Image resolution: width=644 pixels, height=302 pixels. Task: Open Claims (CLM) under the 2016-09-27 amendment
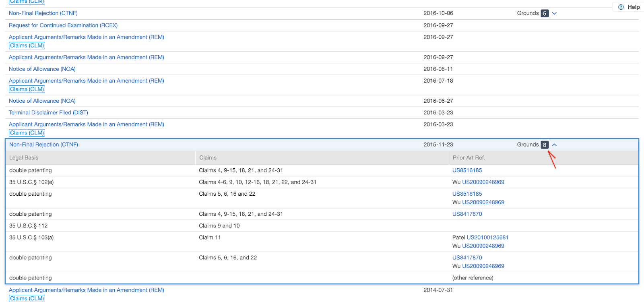[27, 46]
